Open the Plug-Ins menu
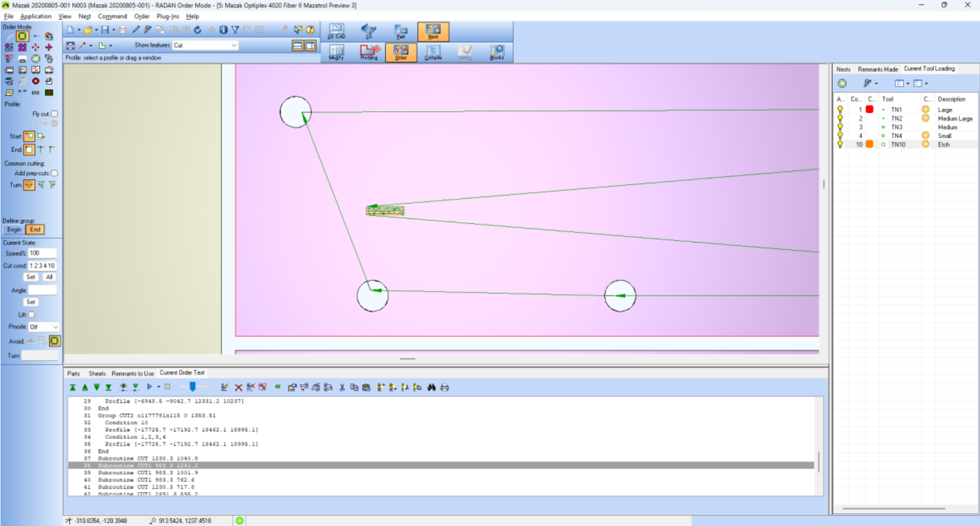 click(167, 16)
